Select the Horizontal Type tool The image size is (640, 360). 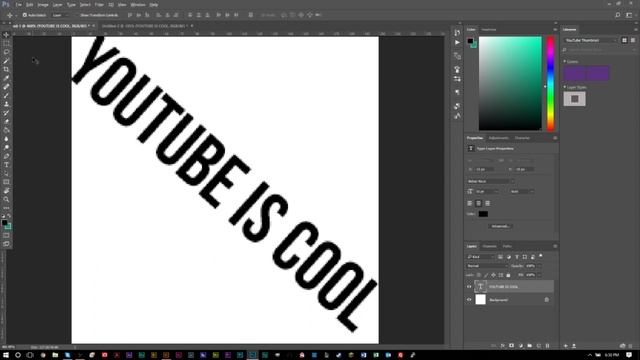[6, 164]
